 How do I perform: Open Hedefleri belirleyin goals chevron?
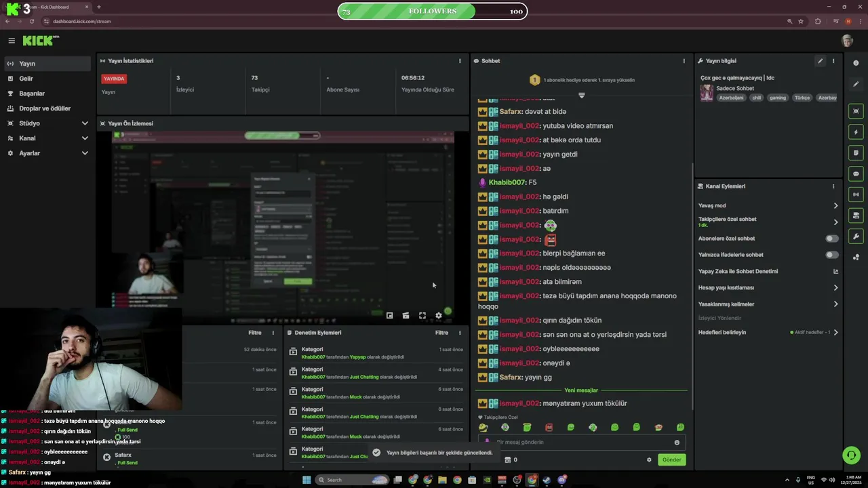pos(835,333)
